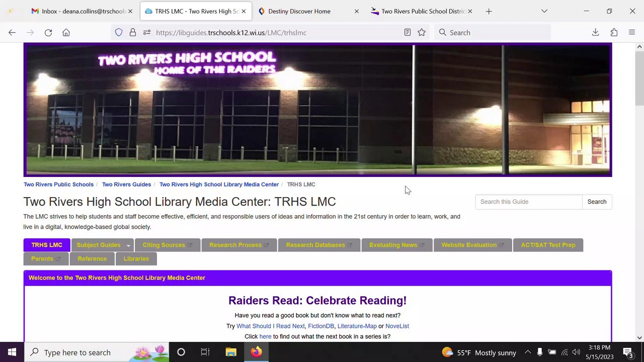Image resolution: width=644 pixels, height=362 pixels.
Task: Bookmark this page with star icon
Action: coord(422,33)
